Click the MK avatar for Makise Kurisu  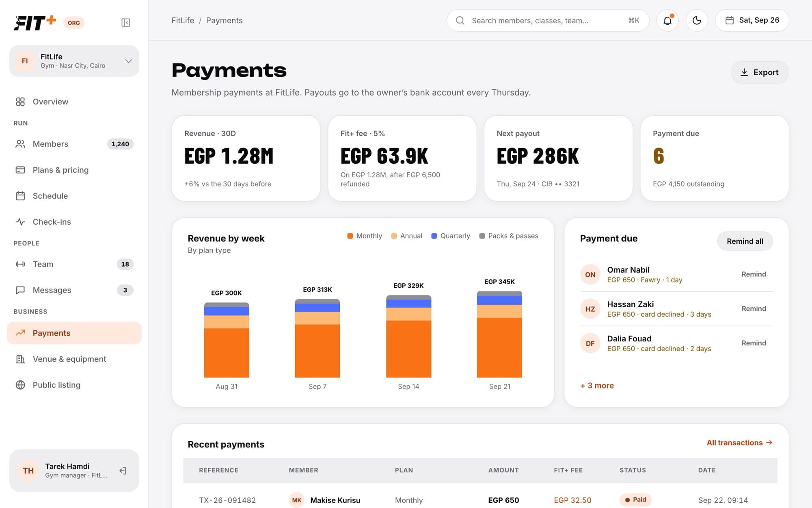[x=297, y=500]
